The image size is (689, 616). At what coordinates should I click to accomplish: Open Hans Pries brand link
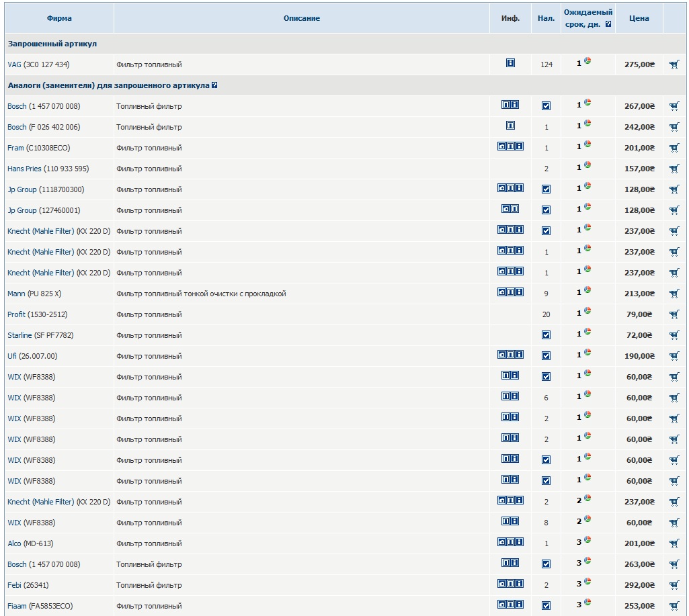pos(24,169)
